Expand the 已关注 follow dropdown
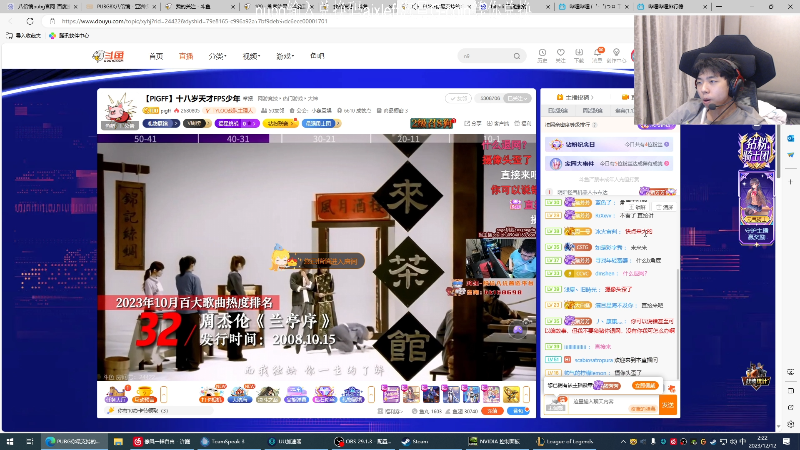This screenshot has height=450, width=800. (517, 98)
